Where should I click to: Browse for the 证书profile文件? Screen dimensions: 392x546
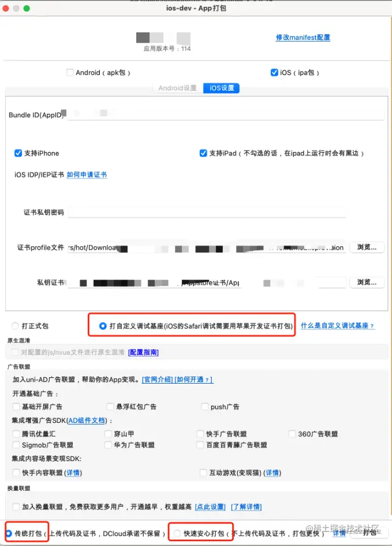pyautogui.click(x=367, y=247)
